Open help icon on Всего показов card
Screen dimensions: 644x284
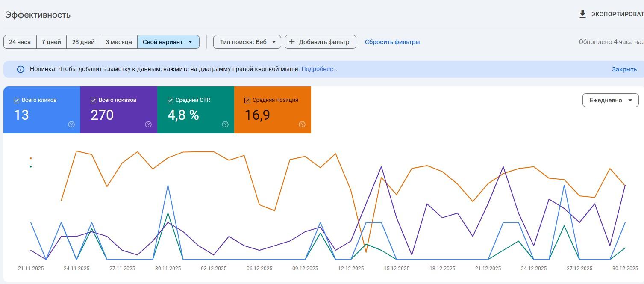click(148, 124)
